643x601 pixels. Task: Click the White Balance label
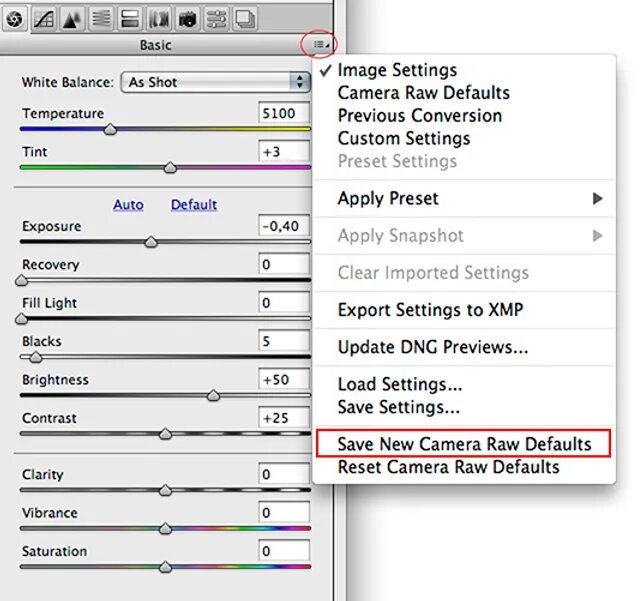68,82
